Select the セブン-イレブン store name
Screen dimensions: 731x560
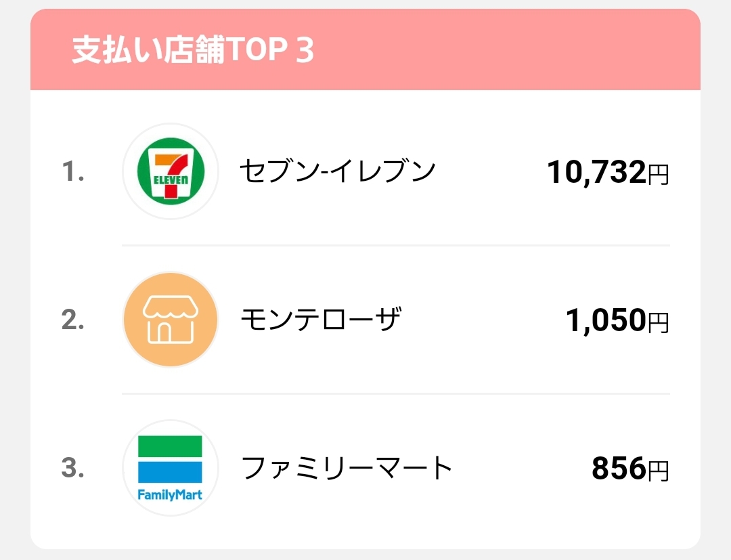(338, 171)
